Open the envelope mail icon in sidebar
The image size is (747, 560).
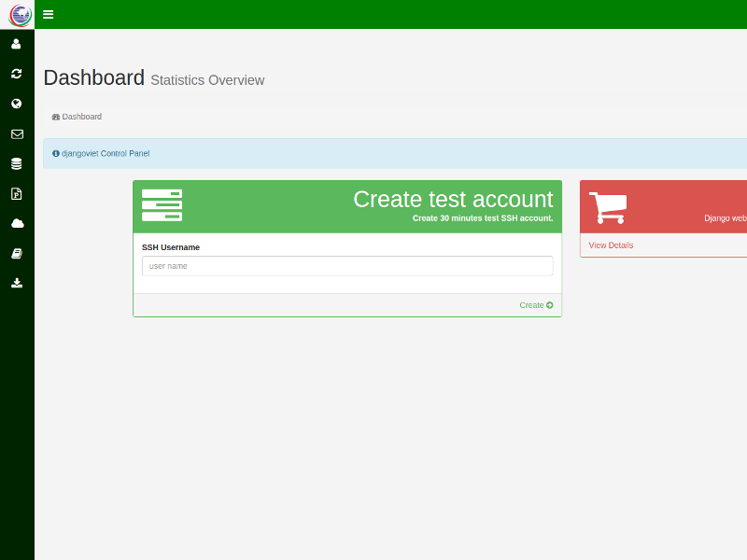[17, 133]
